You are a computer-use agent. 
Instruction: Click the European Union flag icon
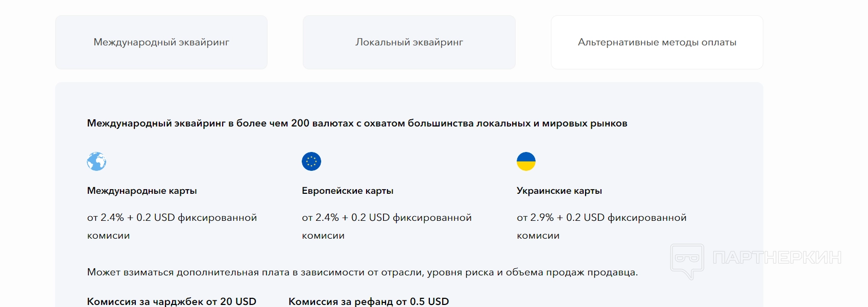coord(311,162)
